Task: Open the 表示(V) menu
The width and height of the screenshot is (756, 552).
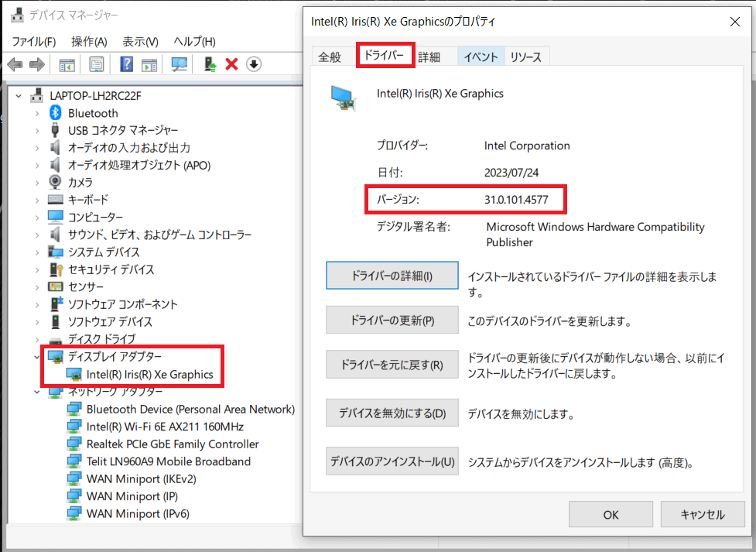Action: [140, 42]
